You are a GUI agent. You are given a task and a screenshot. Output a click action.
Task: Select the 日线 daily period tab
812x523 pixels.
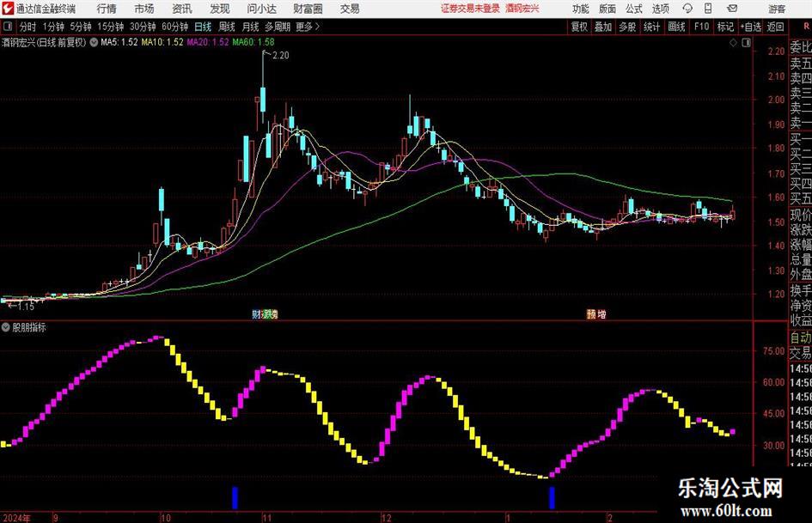[203, 27]
